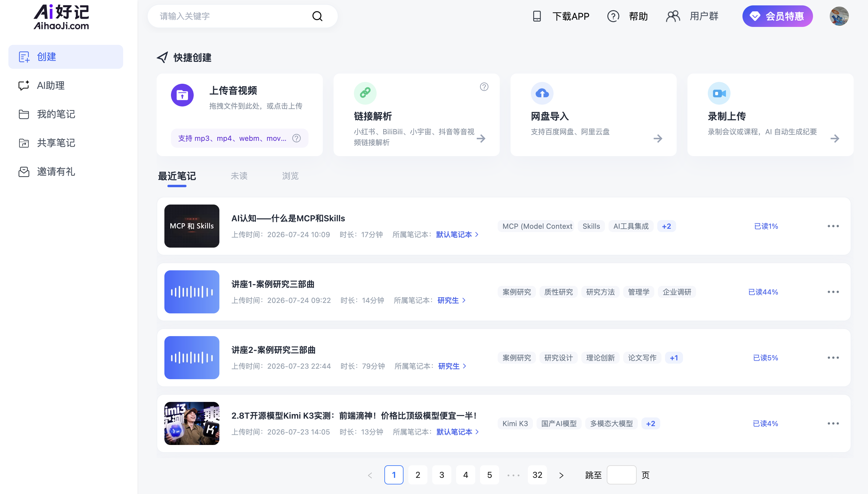
Task: Click the 用户群 text link
Action: [704, 16]
